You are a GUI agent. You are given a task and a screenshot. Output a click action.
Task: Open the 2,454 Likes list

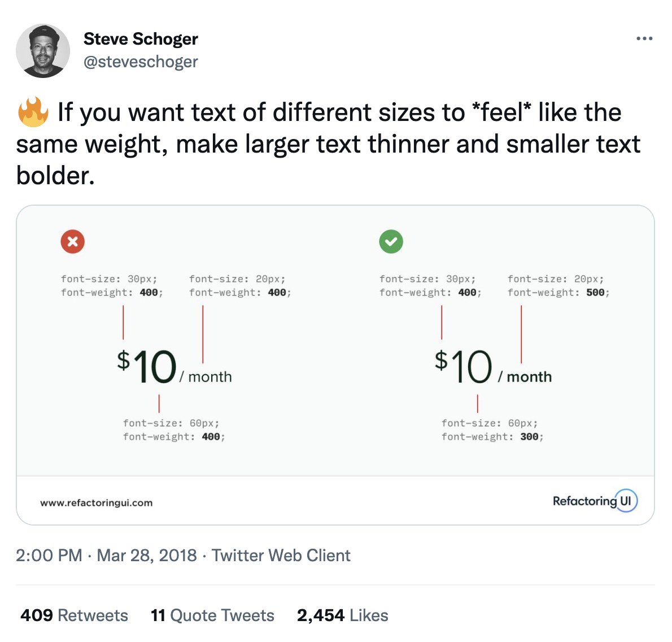click(342, 615)
